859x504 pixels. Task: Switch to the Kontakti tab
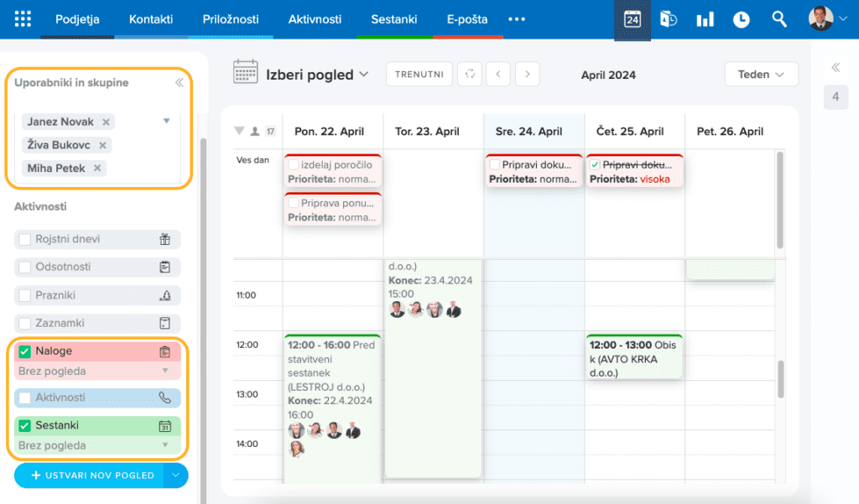tap(152, 19)
